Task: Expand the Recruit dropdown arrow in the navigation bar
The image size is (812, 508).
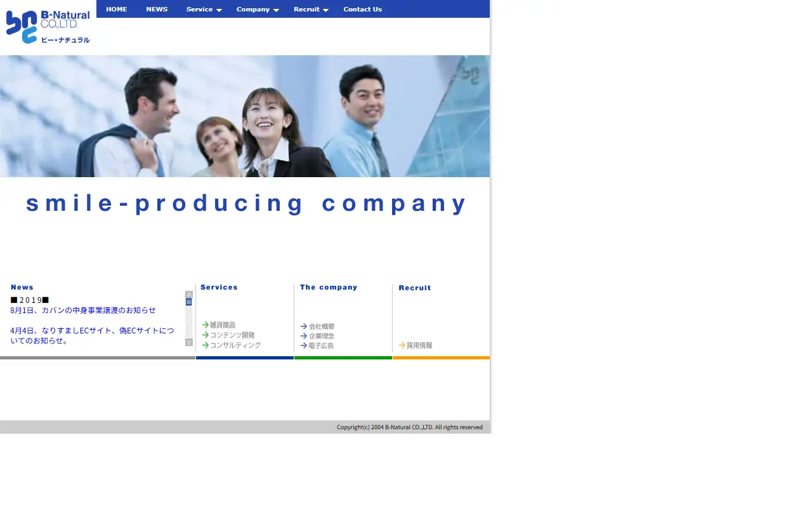Action: 325,10
